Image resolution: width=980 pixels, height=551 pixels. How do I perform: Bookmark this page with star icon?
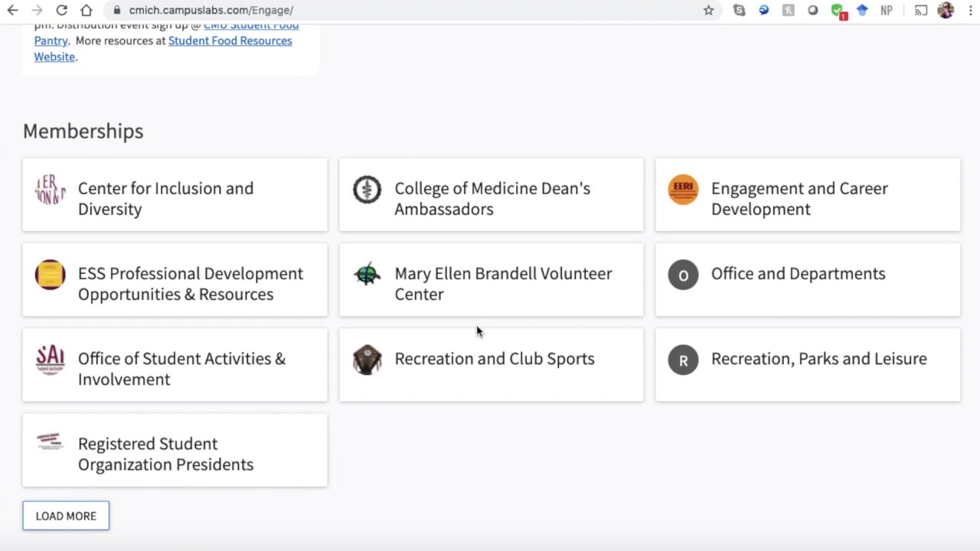pyautogui.click(x=708, y=10)
